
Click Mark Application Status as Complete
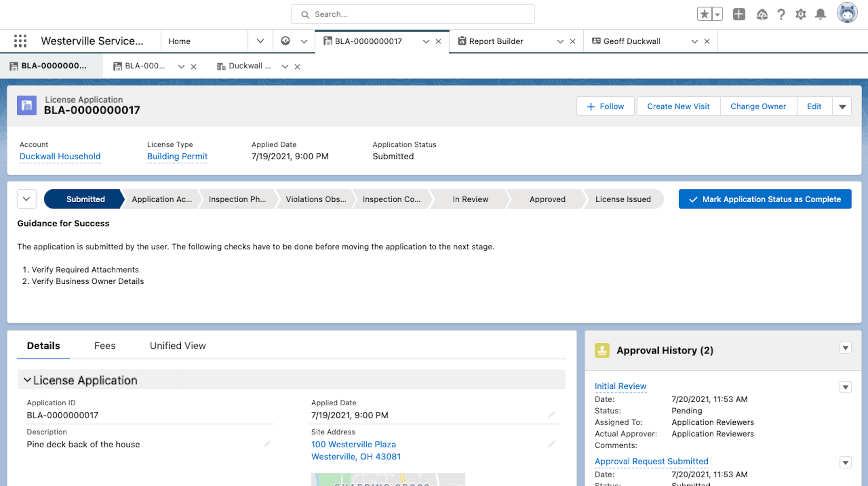(765, 199)
